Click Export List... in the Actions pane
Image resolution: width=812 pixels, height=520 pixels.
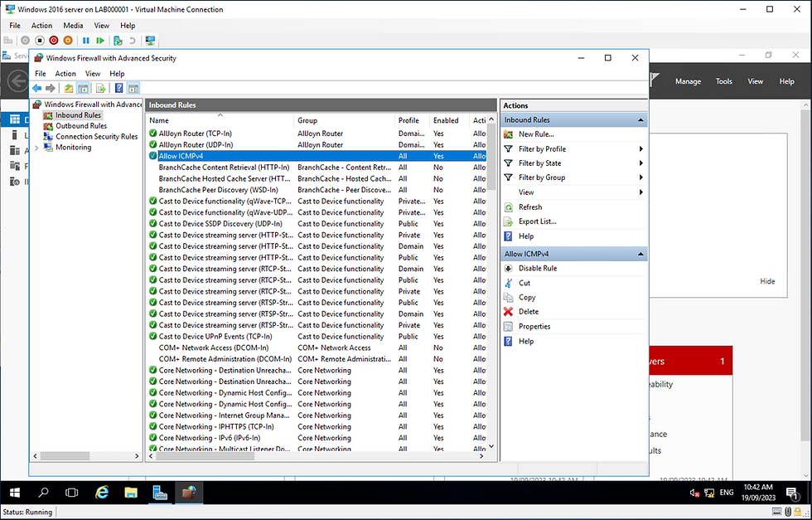pos(537,221)
